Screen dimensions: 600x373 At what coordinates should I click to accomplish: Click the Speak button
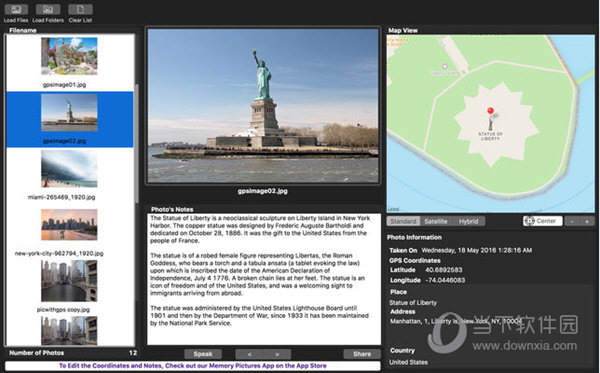click(203, 354)
